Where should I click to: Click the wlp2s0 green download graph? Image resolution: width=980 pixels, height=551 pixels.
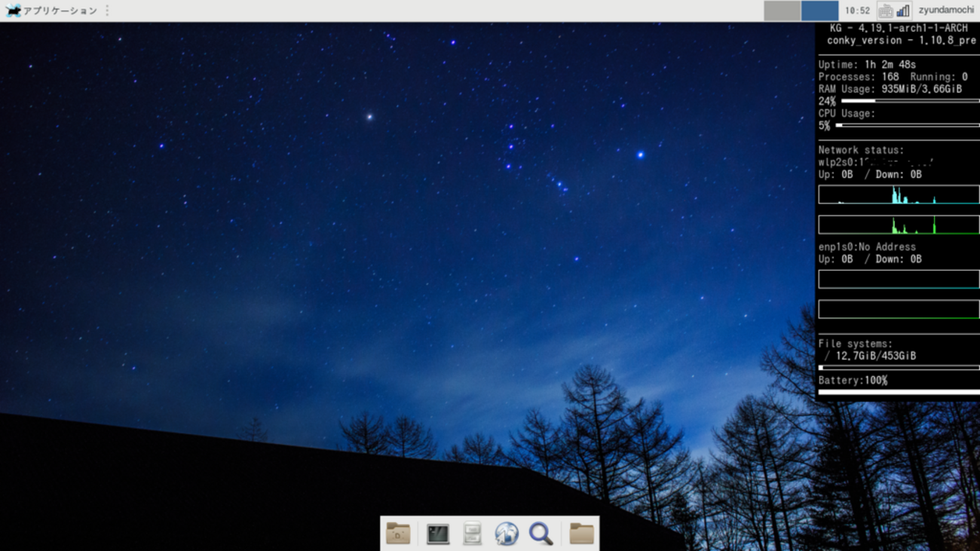[899, 225]
